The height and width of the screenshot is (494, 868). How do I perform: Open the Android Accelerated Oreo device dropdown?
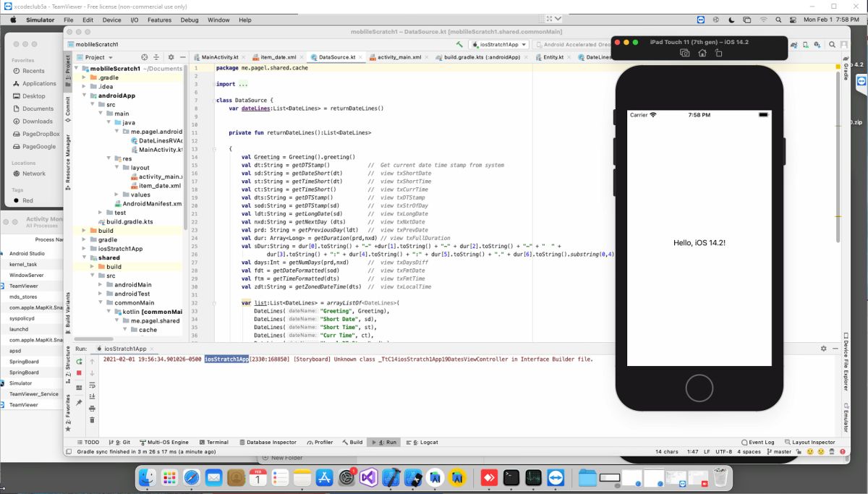(572, 45)
